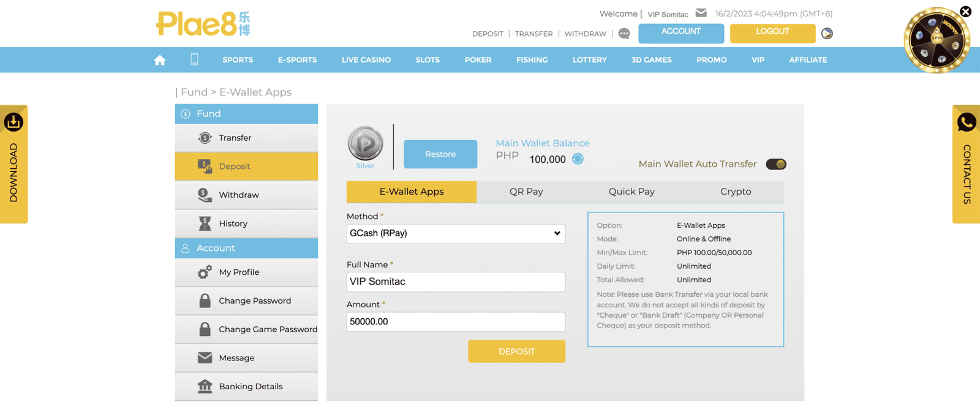Screen dimensions: 980x418
Task: Refresh the Main Wallet Balance
Action: [x=578, y=159]
